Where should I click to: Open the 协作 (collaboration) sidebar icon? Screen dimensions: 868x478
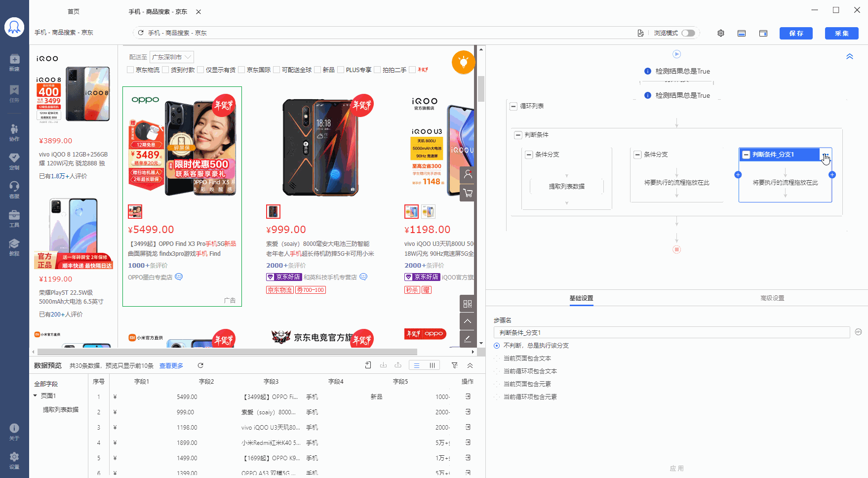[x=14, y=132]
